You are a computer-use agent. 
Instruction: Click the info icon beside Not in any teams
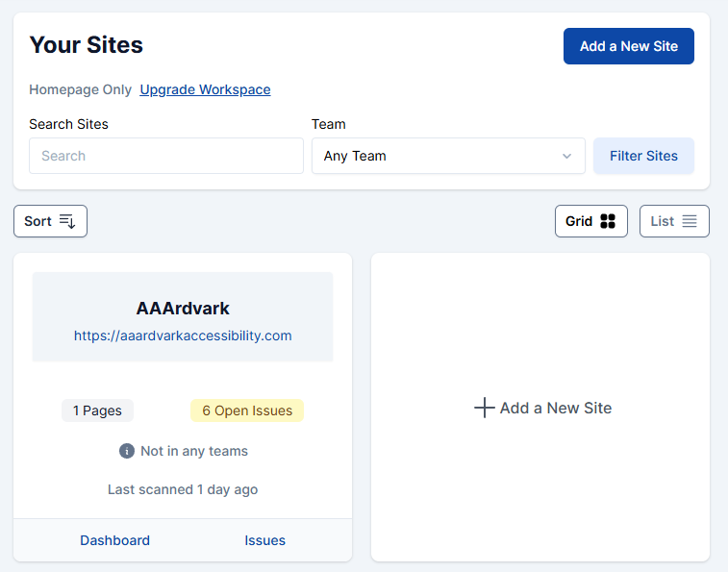(x=127, y=451)
